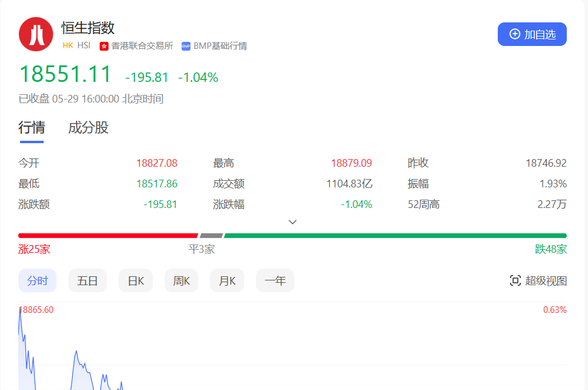Screen dimensions: 588x390
Task: Select the 分时 chart period
Action: click(38, 280)
